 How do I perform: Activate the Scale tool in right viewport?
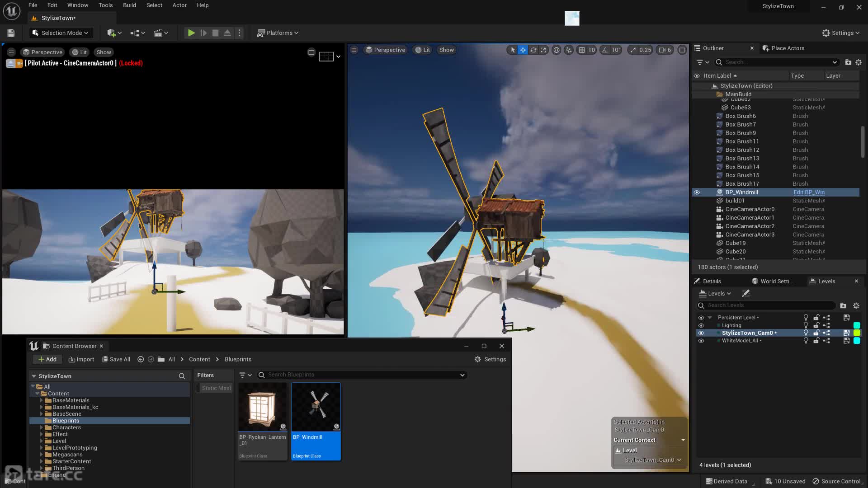(x=543, y=50)
